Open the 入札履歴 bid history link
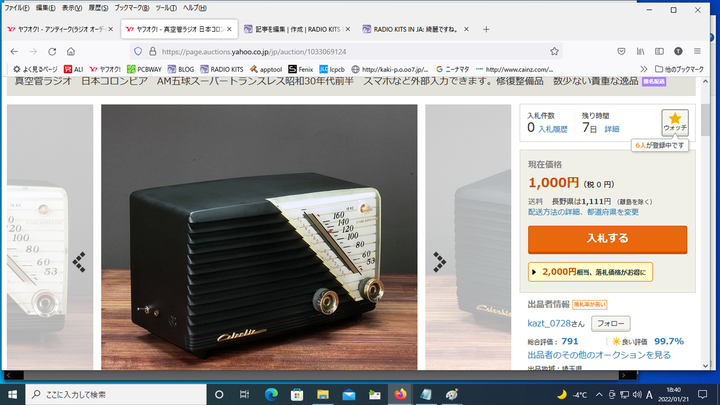This screenshot has height=405, width=720. (553, 129)
